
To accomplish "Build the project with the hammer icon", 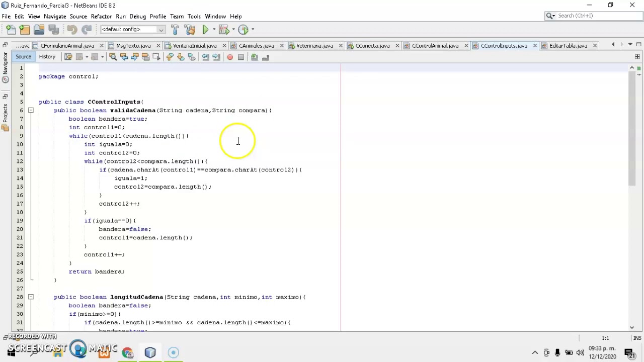I will pos(175,30).
